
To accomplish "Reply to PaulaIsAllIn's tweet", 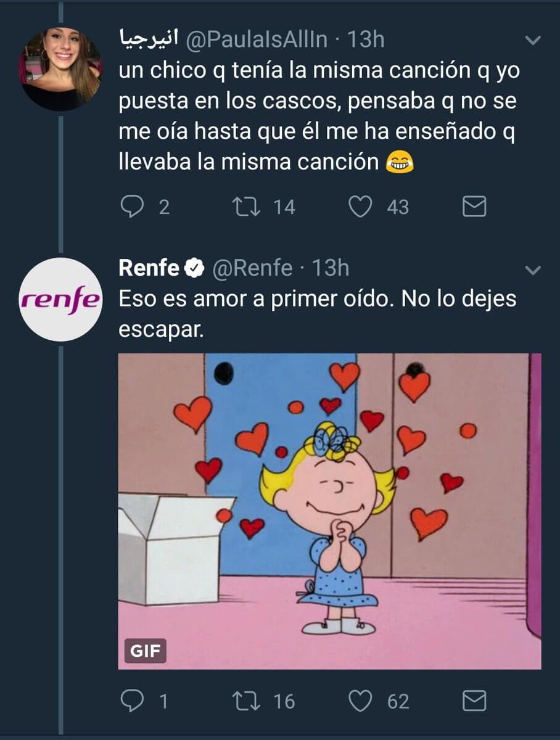I will pyautogui.click(x=132, y=208).
